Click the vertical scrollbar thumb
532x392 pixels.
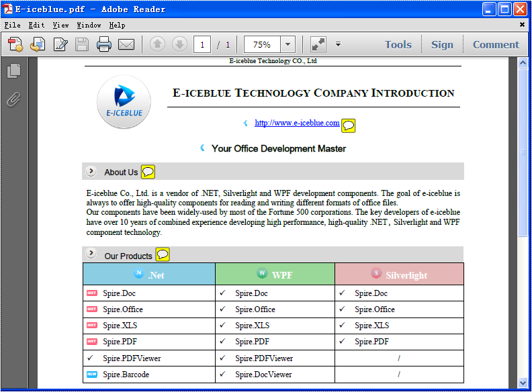pyautogui.click(x=523, y=152)
